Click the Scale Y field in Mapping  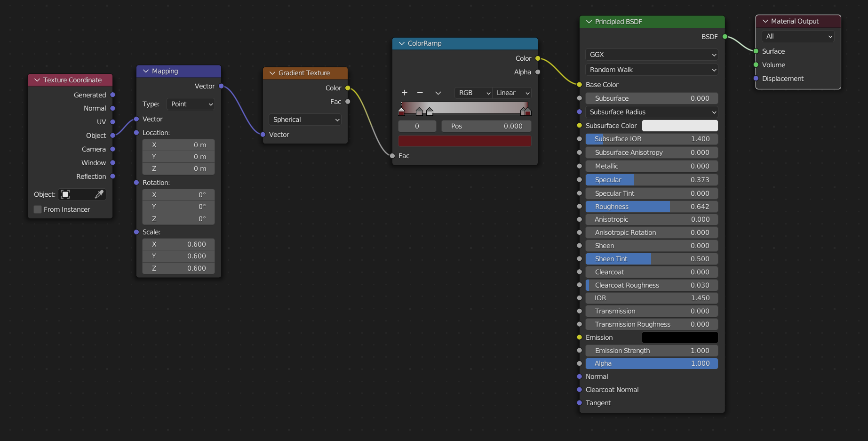178,256
